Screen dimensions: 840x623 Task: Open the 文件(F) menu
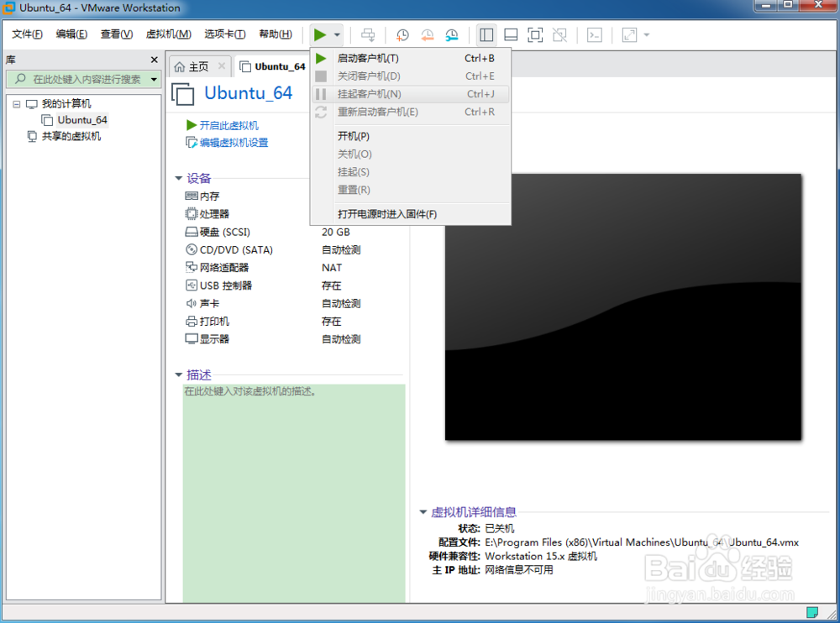(28, 34)
